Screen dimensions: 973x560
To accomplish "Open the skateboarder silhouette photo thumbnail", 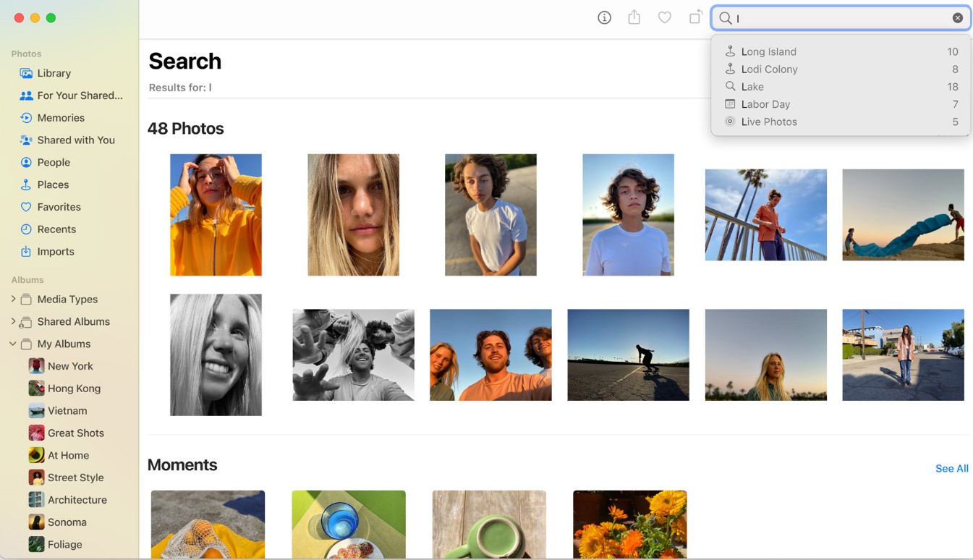I will coord(628,355).
